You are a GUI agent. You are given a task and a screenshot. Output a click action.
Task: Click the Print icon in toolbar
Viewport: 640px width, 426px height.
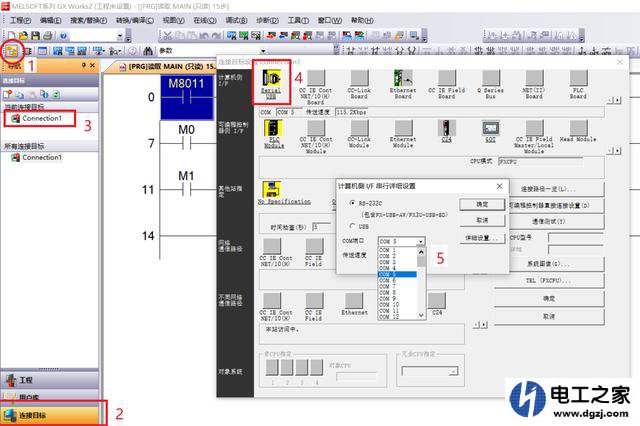pos(48,36)
